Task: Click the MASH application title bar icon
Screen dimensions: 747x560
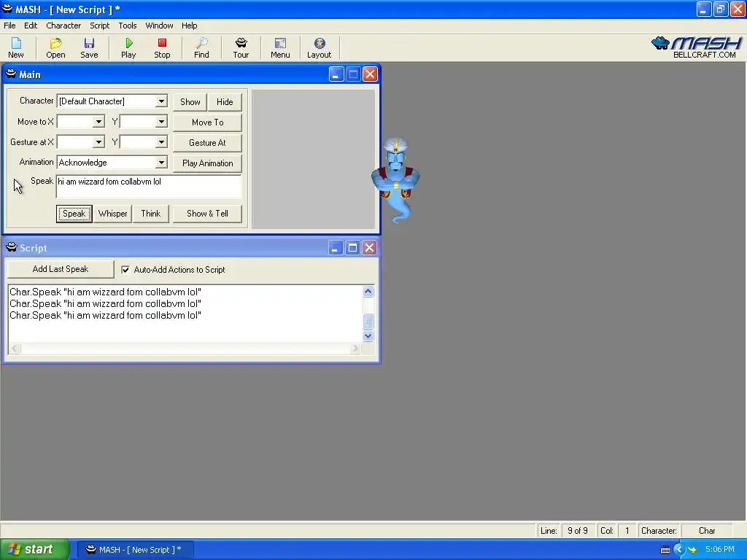Action: tap(7, 9)
